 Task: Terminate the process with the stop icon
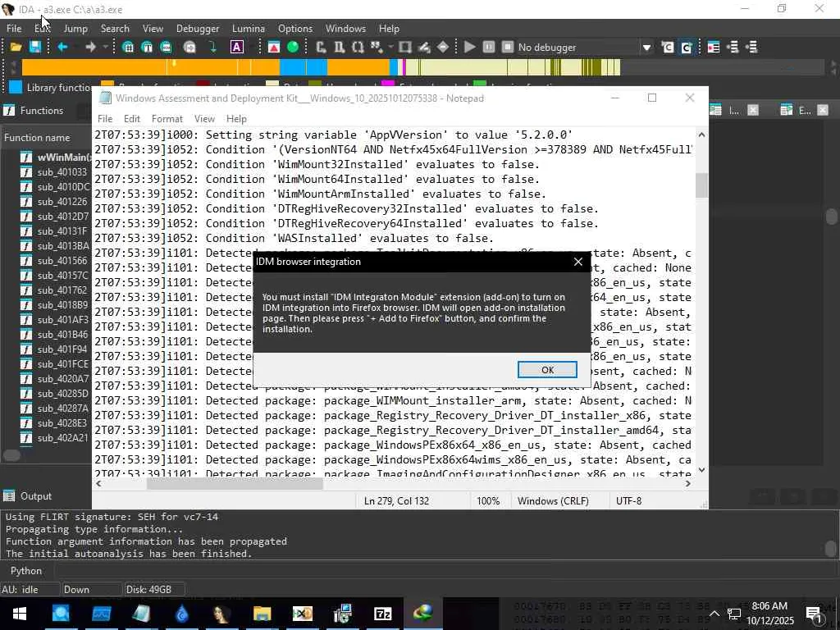coord(507,47)
